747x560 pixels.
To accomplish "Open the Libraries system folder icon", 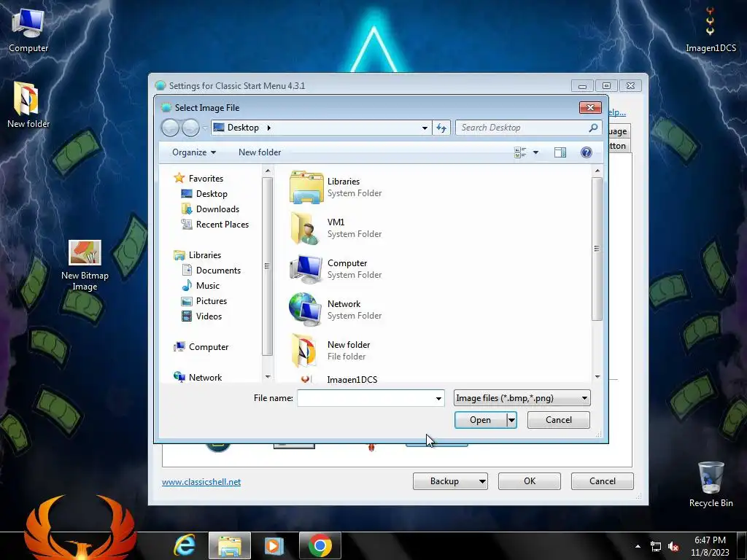I will click(306, 187).
